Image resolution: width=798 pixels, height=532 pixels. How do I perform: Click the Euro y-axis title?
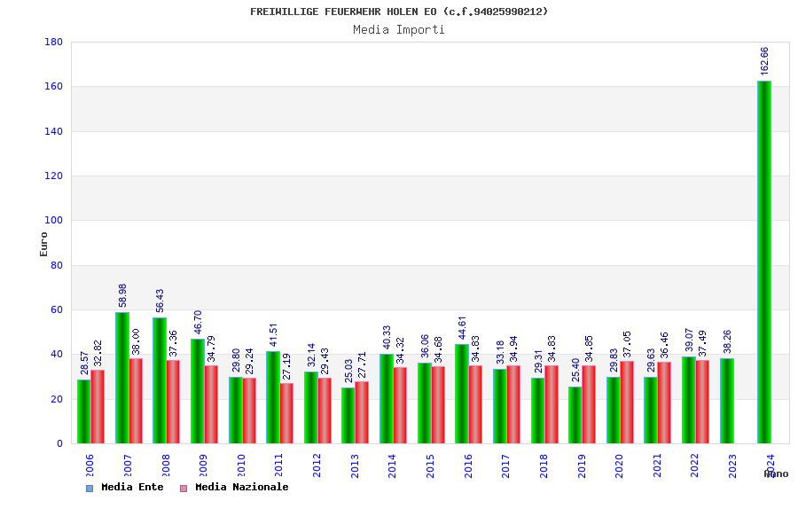[43, 245]
